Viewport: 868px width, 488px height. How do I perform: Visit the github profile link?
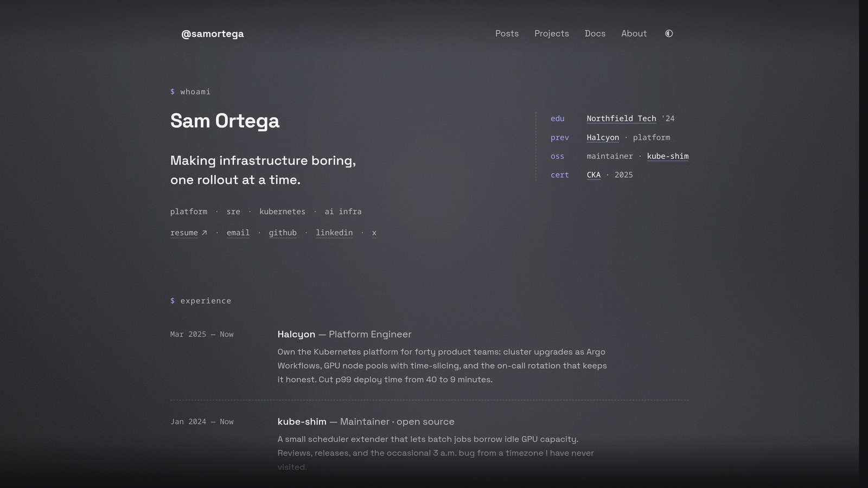click(283, 233)
